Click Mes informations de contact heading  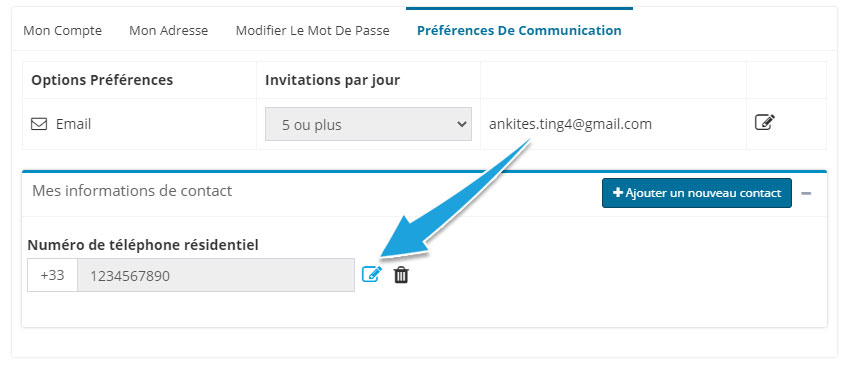click(132, 191)
